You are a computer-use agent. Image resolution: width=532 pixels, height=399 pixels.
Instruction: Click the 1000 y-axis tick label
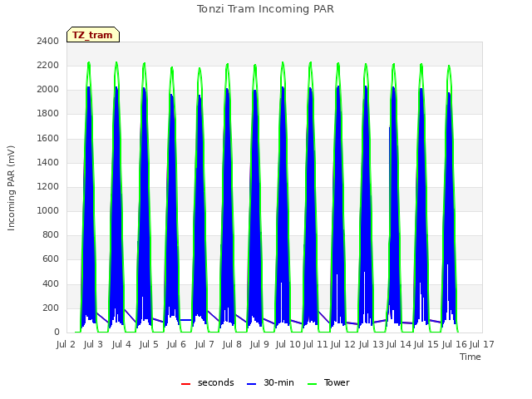click(x=48, y=210)
